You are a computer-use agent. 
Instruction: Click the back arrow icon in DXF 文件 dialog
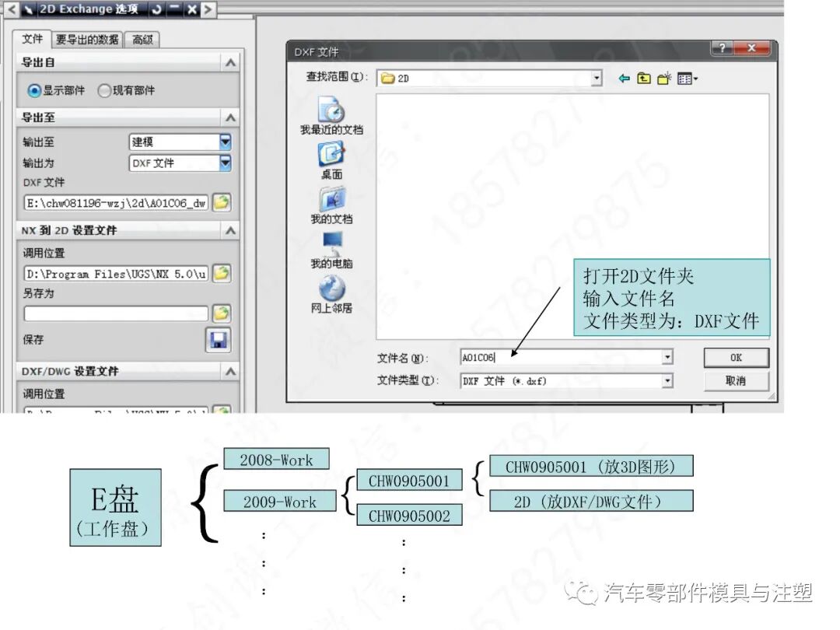coord(625,78)
